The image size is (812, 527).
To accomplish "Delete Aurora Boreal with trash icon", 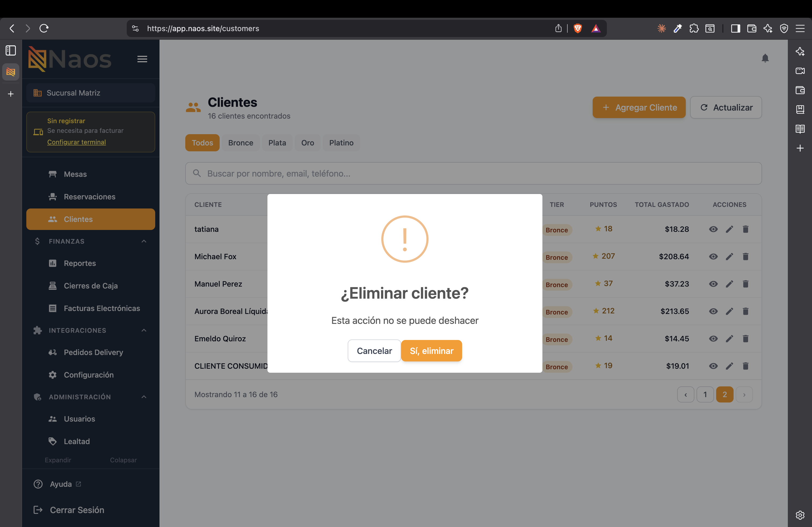I will point(745,311).
